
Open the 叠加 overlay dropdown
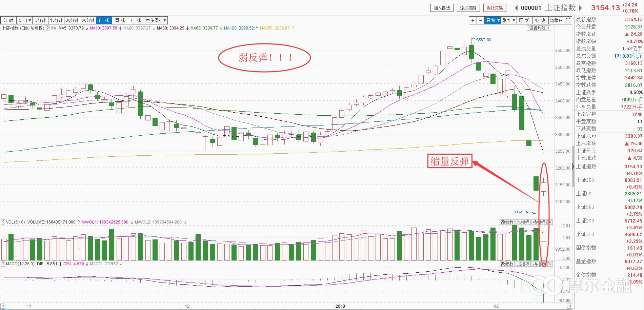(x=509, y=20)
